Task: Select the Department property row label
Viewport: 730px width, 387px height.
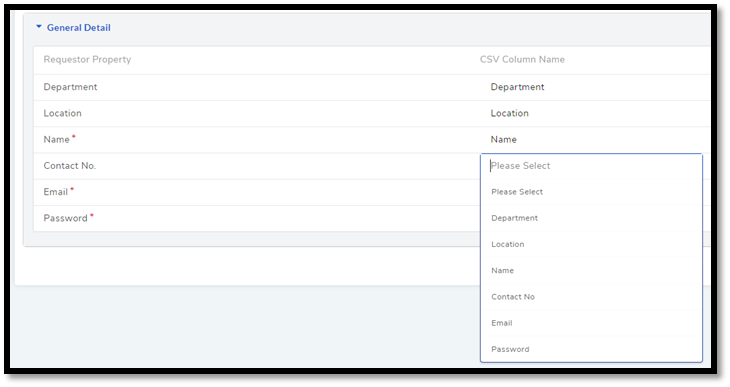Action: point(70,87)
